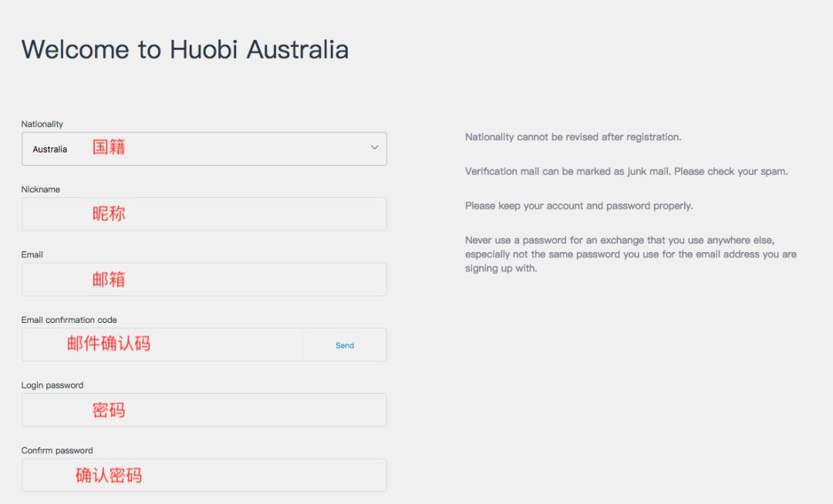
Task: Click the 'Login password' label
Action: (52, 385)
